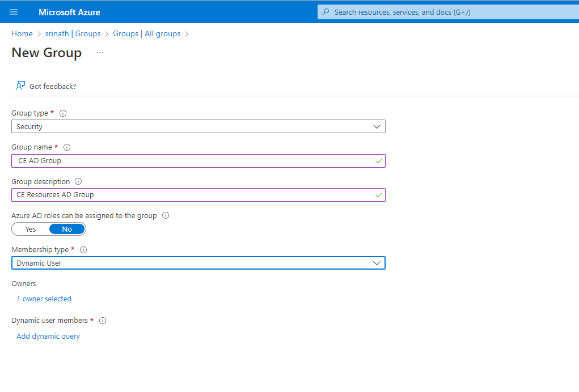Click the Group name info icon

tap(67, 147)
